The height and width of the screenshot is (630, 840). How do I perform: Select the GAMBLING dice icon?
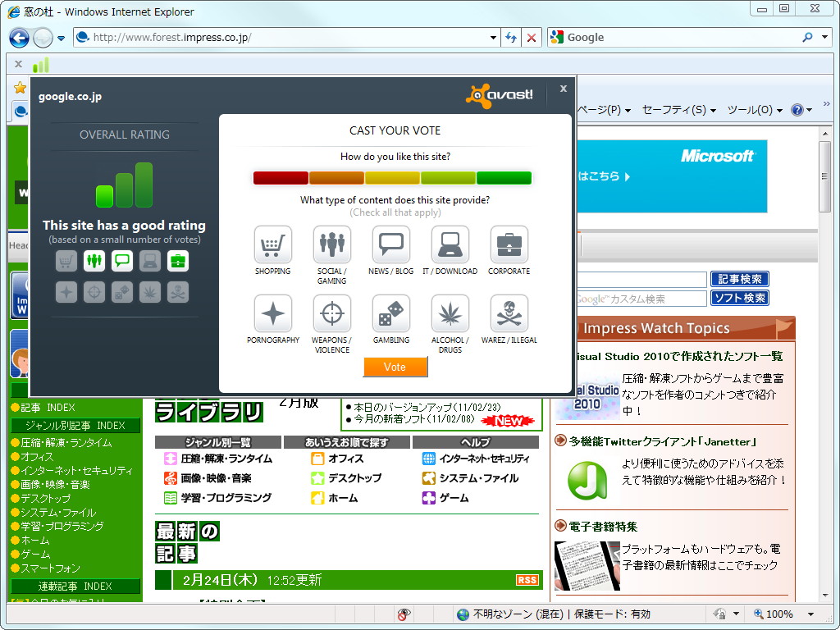[390, 312]
